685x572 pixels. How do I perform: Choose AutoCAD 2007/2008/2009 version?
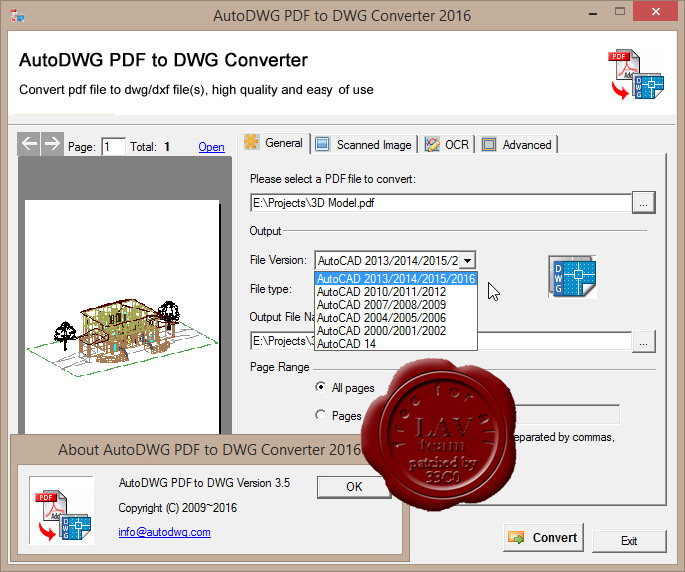396,305
